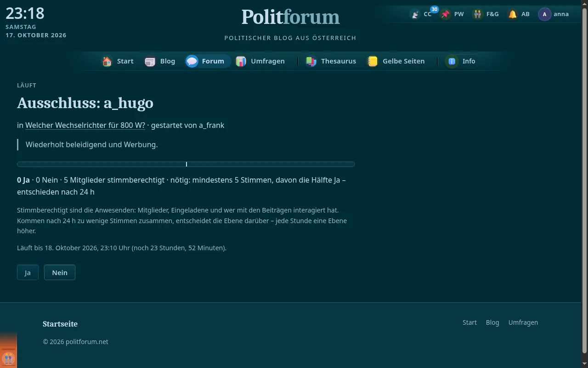Screen dimensions: 588x368
Task: Click the footer Blog link
Action: point(492,322)
